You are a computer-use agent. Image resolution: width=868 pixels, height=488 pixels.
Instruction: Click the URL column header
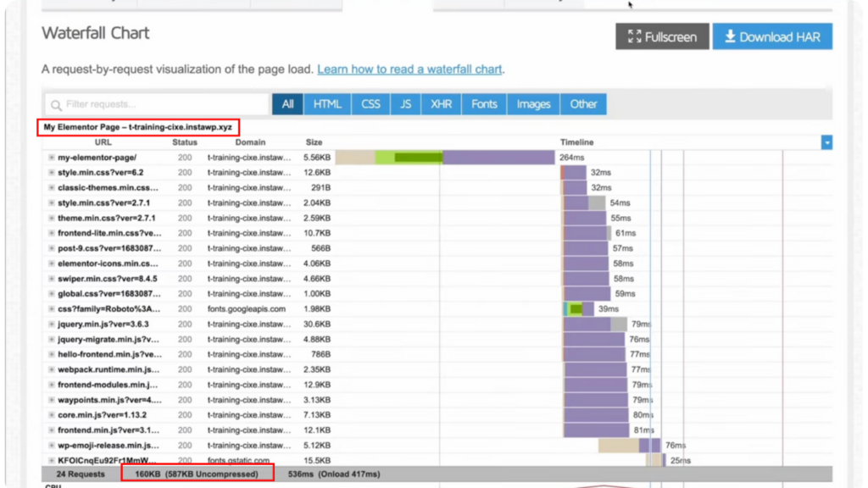click(x=103, y=142)
